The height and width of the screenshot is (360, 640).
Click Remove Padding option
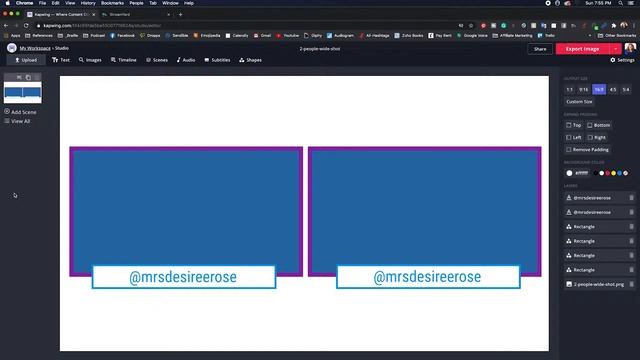pyautogui.click(x=587, y=150)
